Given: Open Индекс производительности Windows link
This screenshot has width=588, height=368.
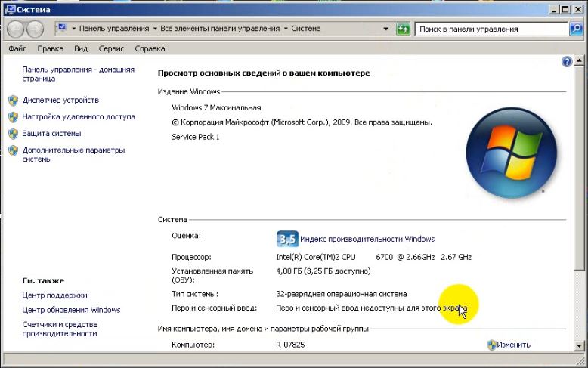Looking at the screenshot, I should click(x=367, y=239).
